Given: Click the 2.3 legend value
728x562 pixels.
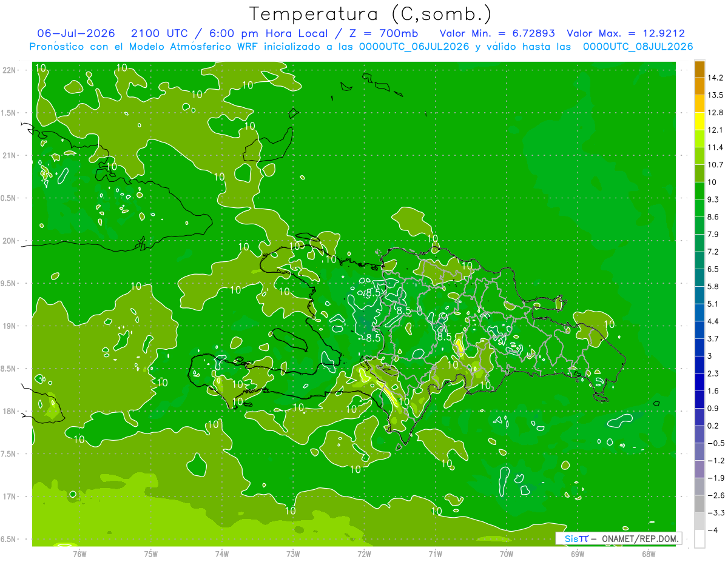Looking at the screenshot, I should tap(713, 373).
